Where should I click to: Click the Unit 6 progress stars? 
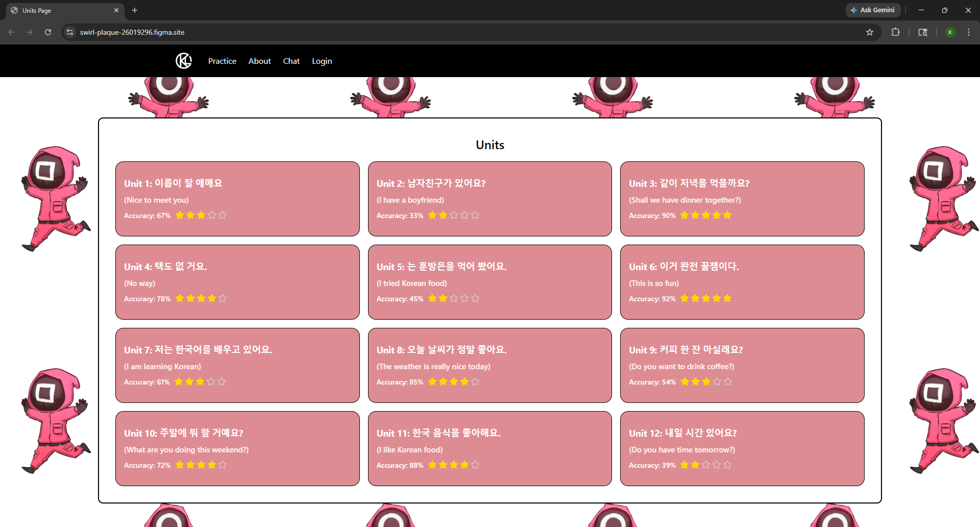click(x=705, y=298)
